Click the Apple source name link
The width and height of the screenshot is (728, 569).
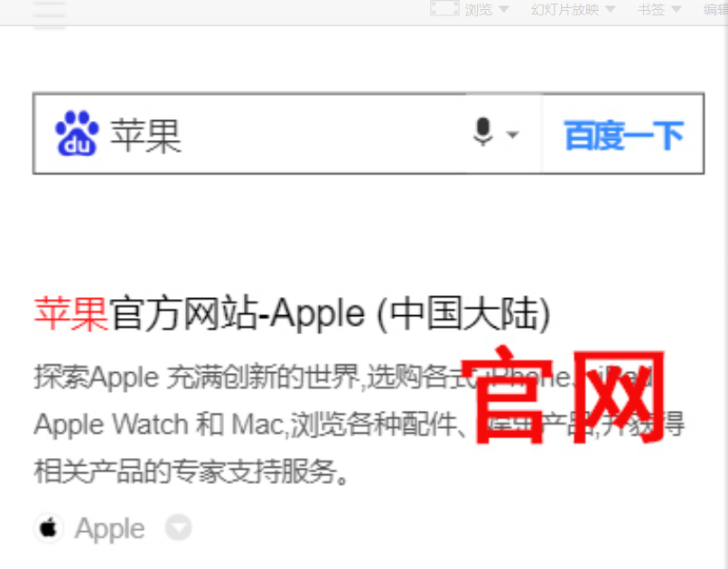point(110,528)
